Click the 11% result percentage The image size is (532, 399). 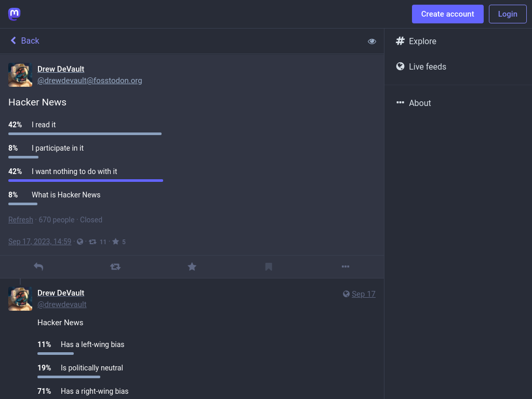point(44,344)
